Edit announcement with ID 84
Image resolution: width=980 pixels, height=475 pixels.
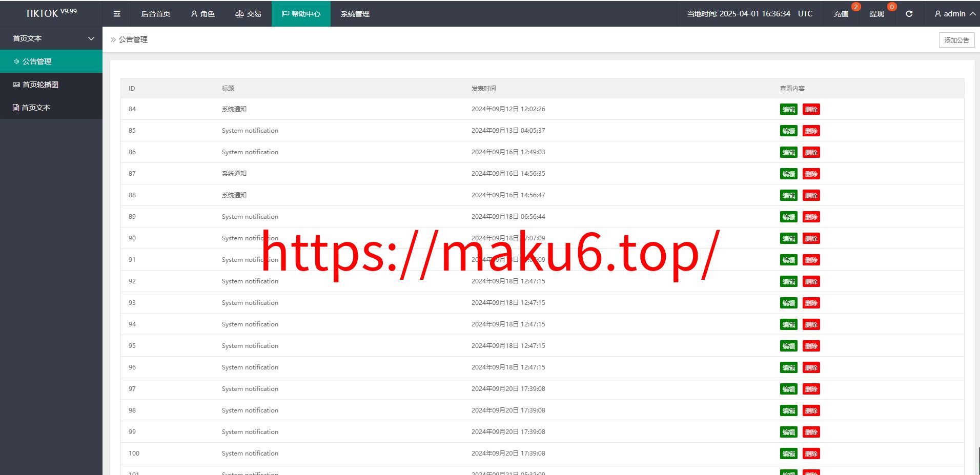tap(788, 109)
